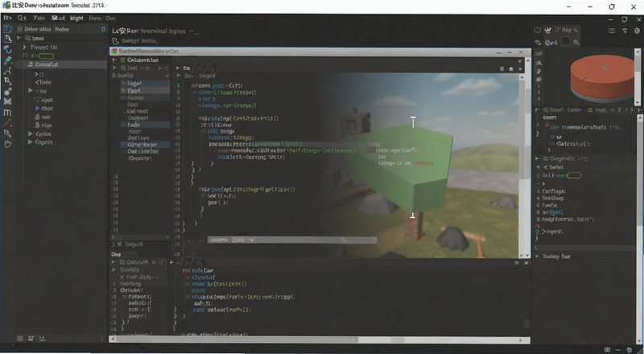Click back arrow in right panel middle header
The image size is (644, 354).
538,110
